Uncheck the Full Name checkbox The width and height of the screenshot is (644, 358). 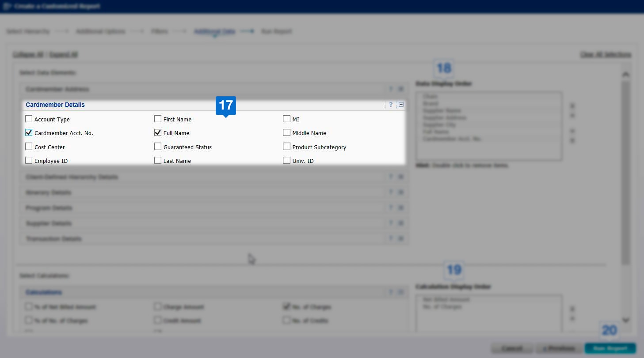158,132
